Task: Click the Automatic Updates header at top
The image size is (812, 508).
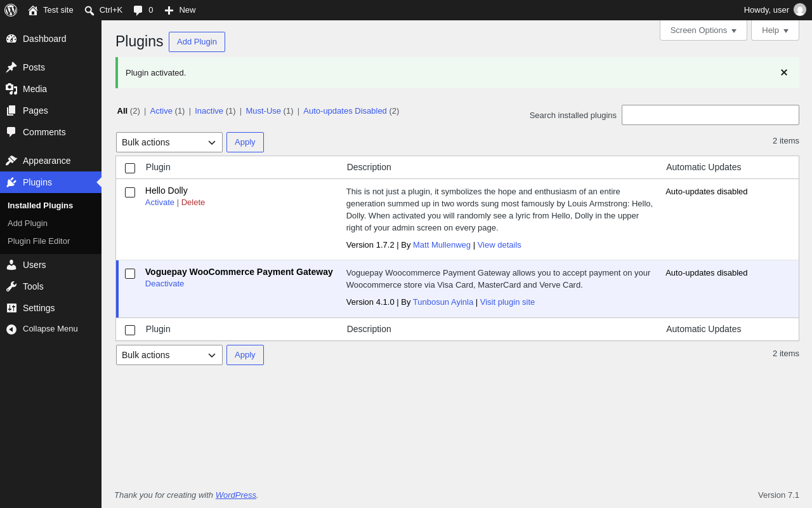Action: click(x=704, y=167)
